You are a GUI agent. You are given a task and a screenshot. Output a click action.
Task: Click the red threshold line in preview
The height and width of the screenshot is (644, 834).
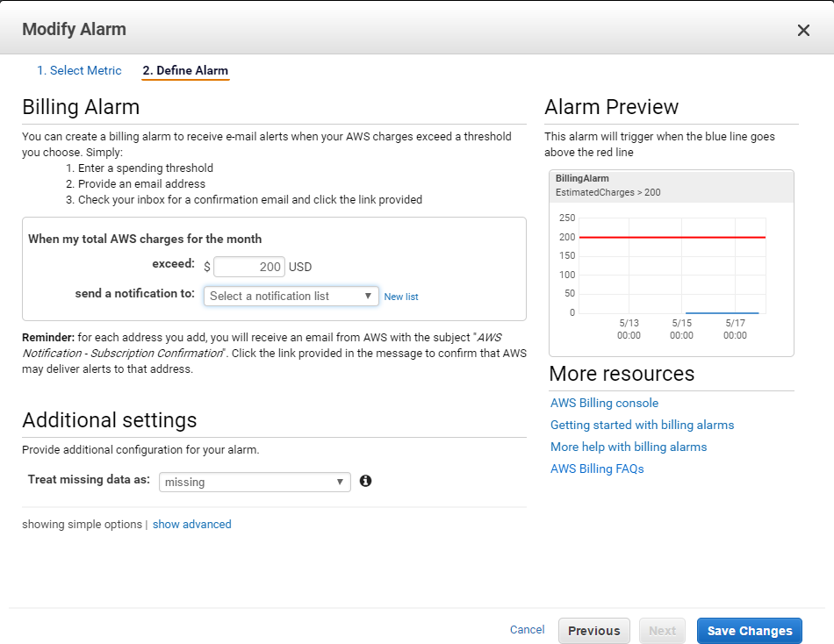pos(672,237)
